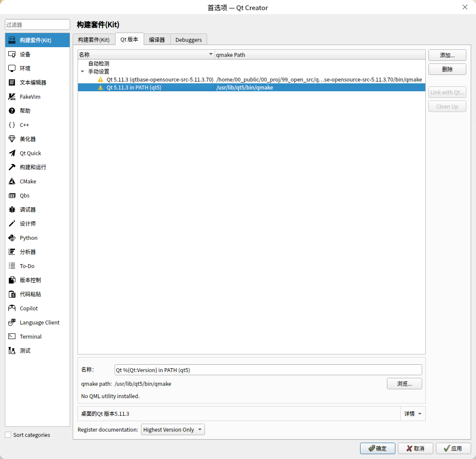The image size is (476, 459).
Task: Click the 应用 apply button
Action: [453, 448]
